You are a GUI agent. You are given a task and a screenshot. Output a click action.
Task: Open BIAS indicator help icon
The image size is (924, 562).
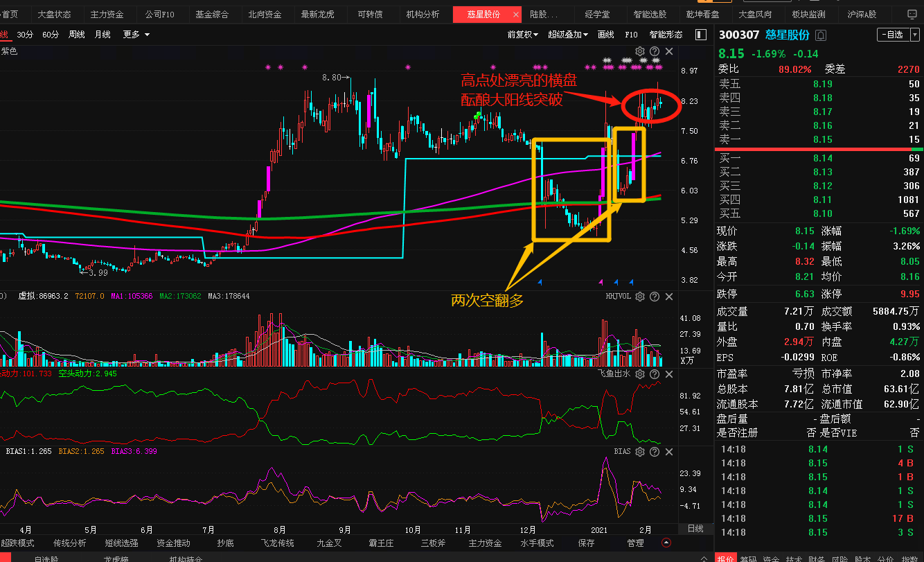click(655, 452)
